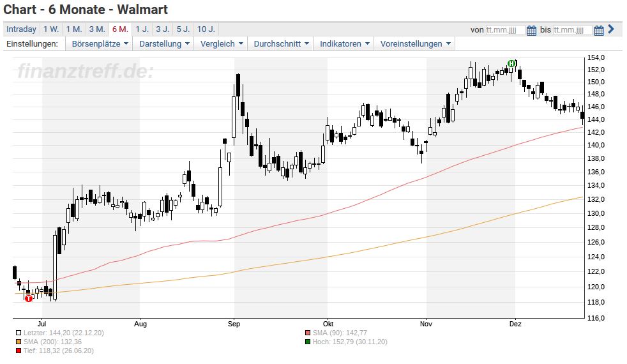The height and width of the screenshot is (364, 627).
Task: Open the Darstellung dropdown menu
Action: (x=164, y=44)
